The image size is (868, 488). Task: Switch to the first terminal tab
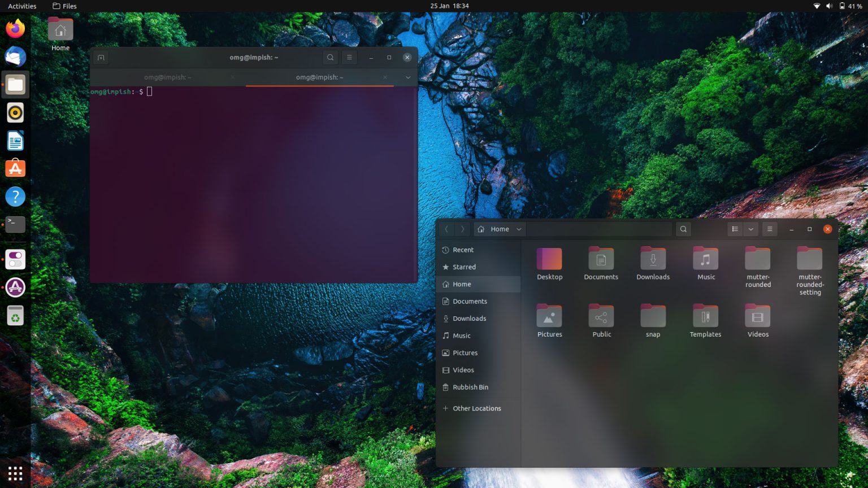point(167,77)
